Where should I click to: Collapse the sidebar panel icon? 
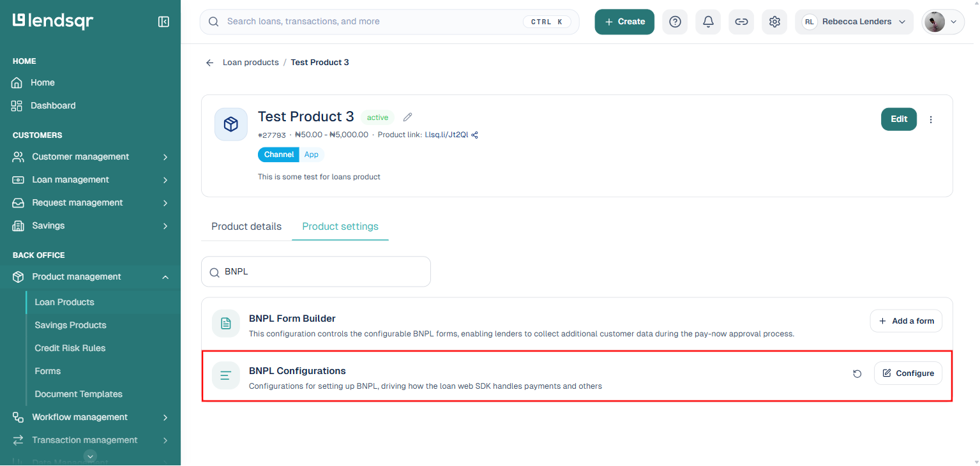point(163,22)
